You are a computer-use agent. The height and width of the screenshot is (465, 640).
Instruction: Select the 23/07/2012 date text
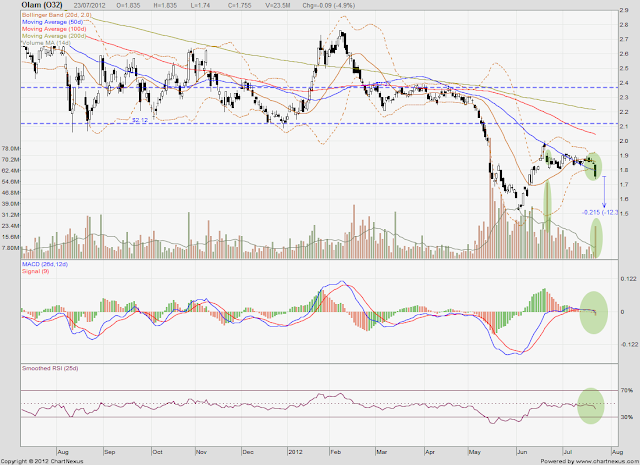(90, 6)
